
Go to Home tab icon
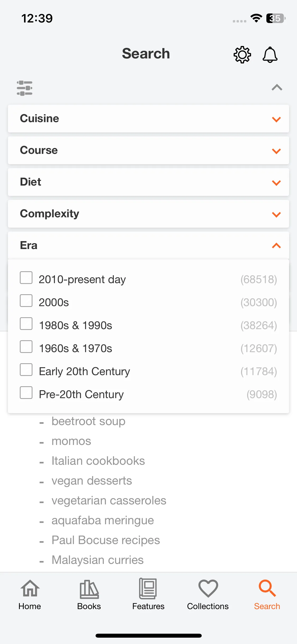(30, 588)
